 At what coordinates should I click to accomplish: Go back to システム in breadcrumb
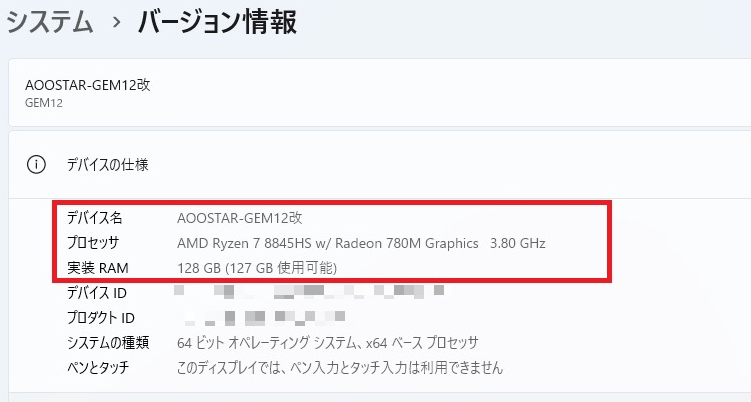pyautogui.click(x=50, y=21)
